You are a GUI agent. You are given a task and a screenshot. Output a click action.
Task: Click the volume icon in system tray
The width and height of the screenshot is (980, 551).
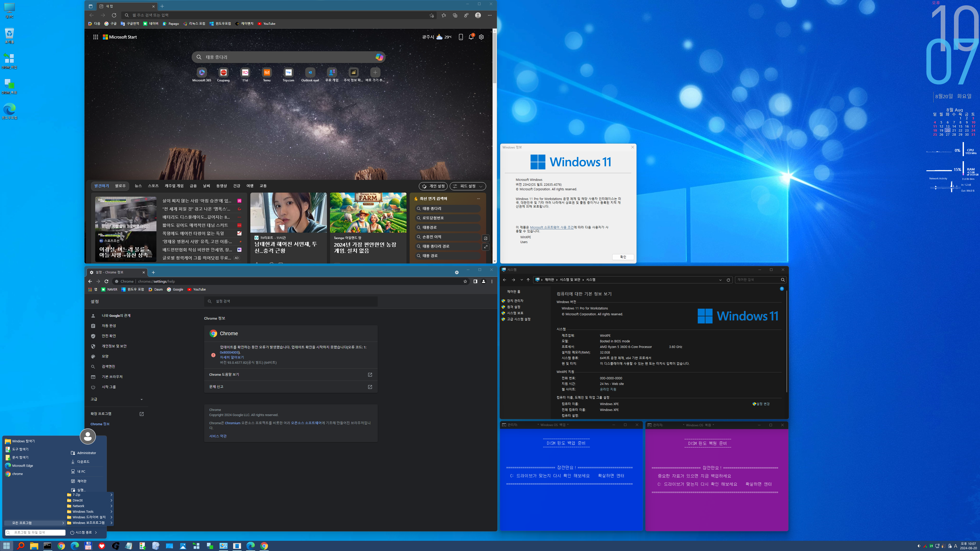[919, 546]
